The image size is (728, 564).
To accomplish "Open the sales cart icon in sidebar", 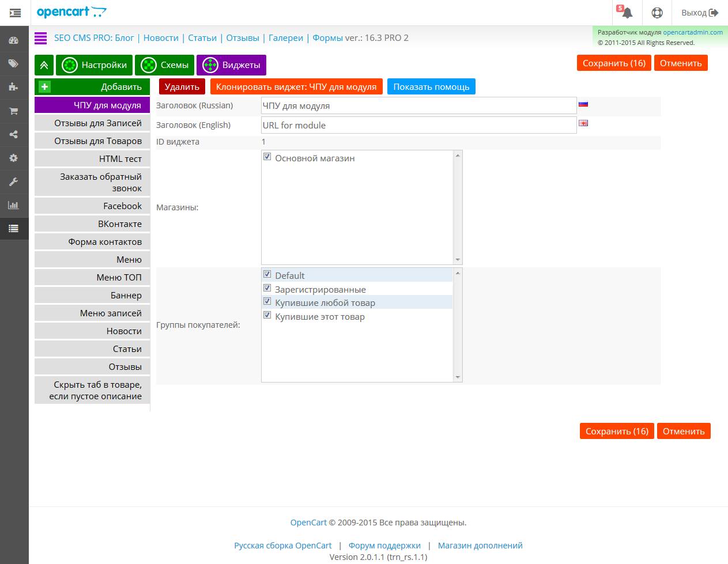I will [x=13, y=111].
